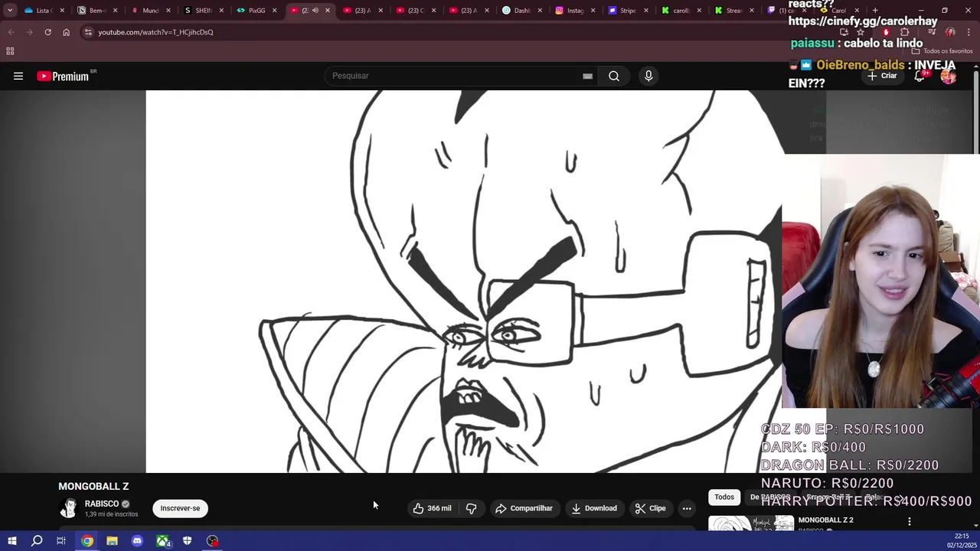Viewport: 980px width, 551px height.
Task: Close the PixGG browser tab
Action: 274,11
